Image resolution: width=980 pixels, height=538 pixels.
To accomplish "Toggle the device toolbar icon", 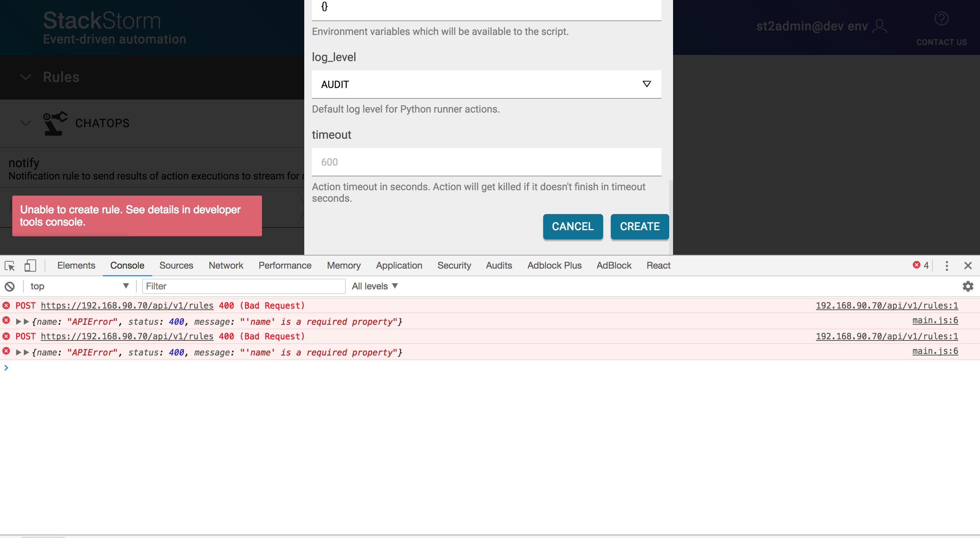I will coord(30,266).
